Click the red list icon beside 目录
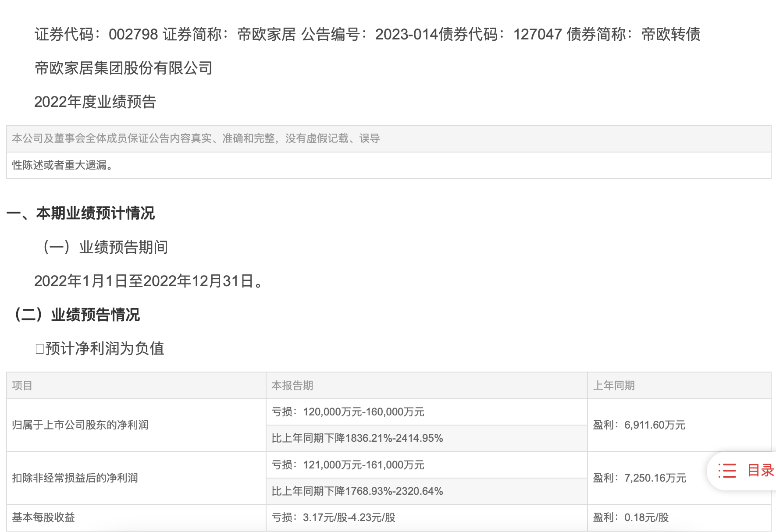This screenshot has height=532, width=776. click(727, 471)
